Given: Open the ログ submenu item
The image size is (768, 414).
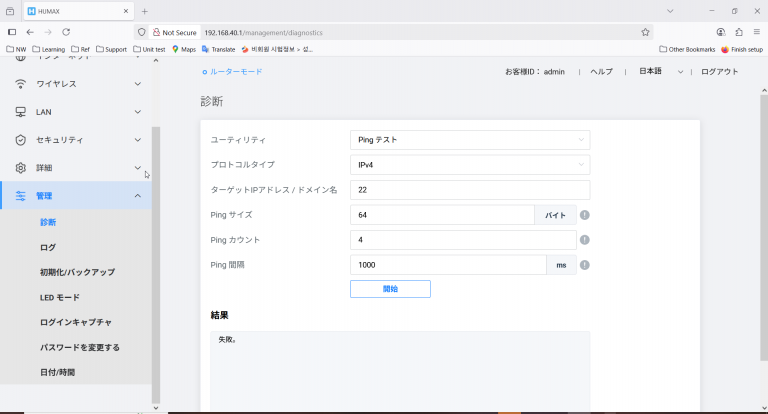Looking at the screenshot, I should [x=48, y=247].
